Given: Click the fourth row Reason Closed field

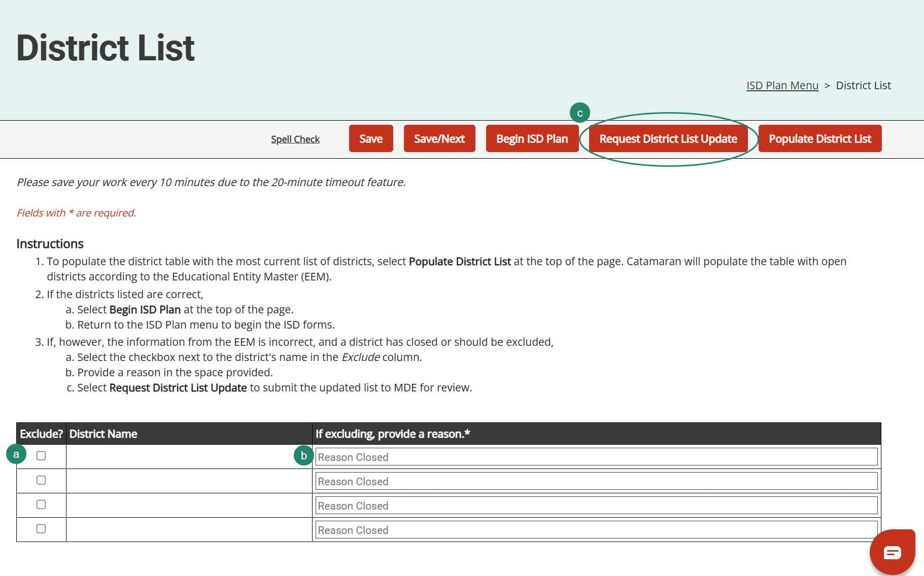Looking at the screenshot, I should 596,530.
